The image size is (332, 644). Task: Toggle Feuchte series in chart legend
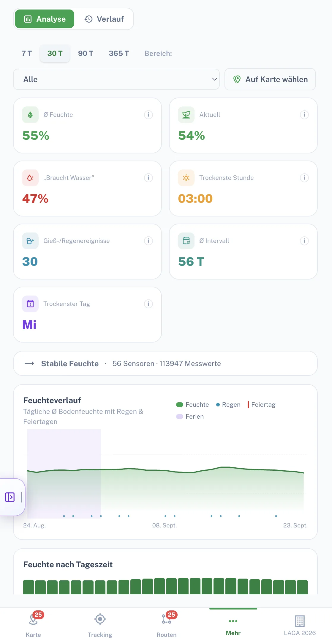(192, 405)
